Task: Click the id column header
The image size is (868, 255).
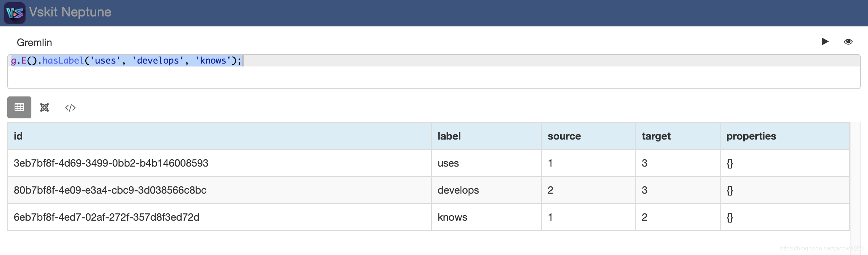Action: [18, 136]
